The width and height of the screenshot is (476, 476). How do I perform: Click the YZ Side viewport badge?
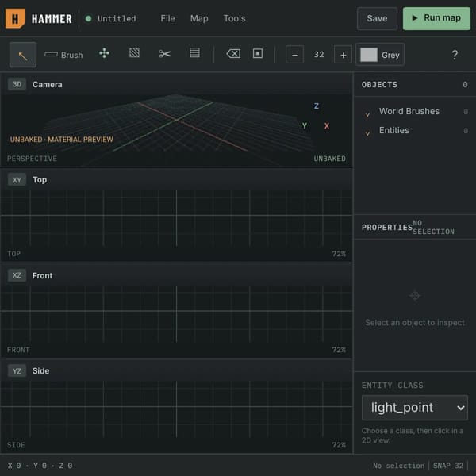pyautogui.click(x=17, y=371)
